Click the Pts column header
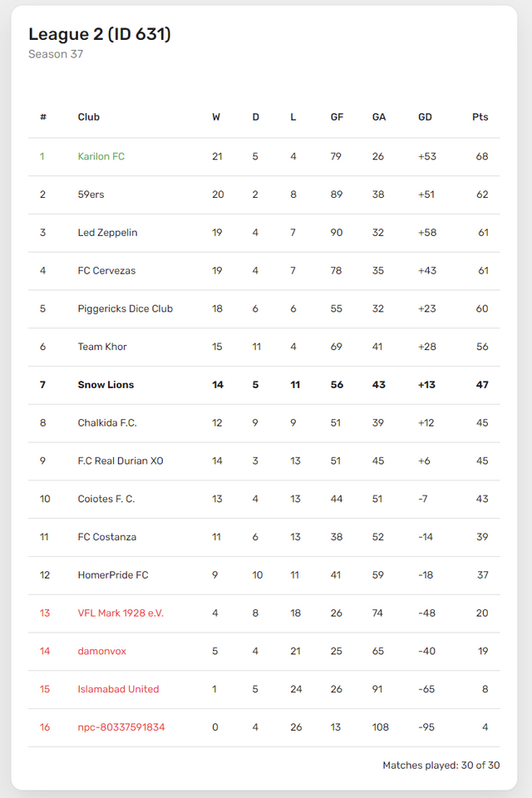Screen dimensions: 532x798 coord(480,117)
